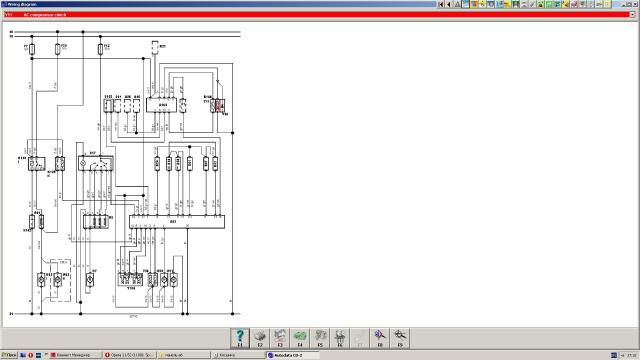The image size is (640, 360).
Task: Select the F3 icon in bottom toolbar
Action: (x=280, y=338)
